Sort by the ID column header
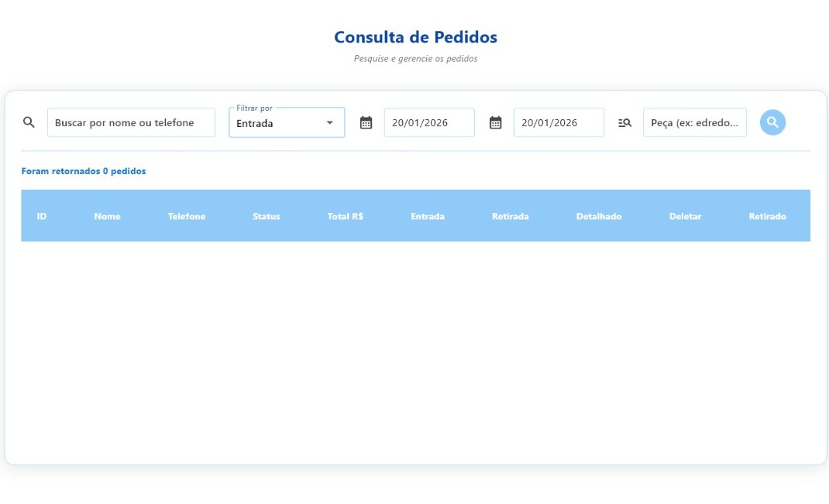829x504 pixels. coord(42,216)
